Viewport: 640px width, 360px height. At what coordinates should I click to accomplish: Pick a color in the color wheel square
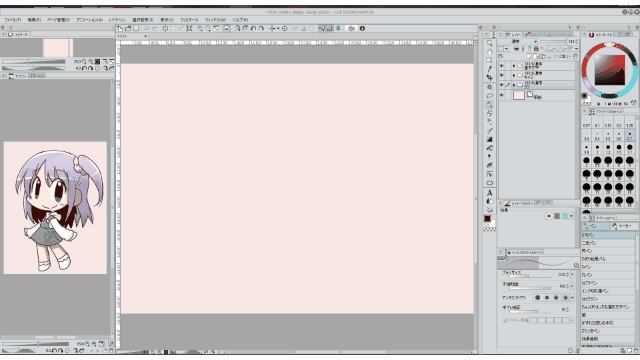(609, 70)
